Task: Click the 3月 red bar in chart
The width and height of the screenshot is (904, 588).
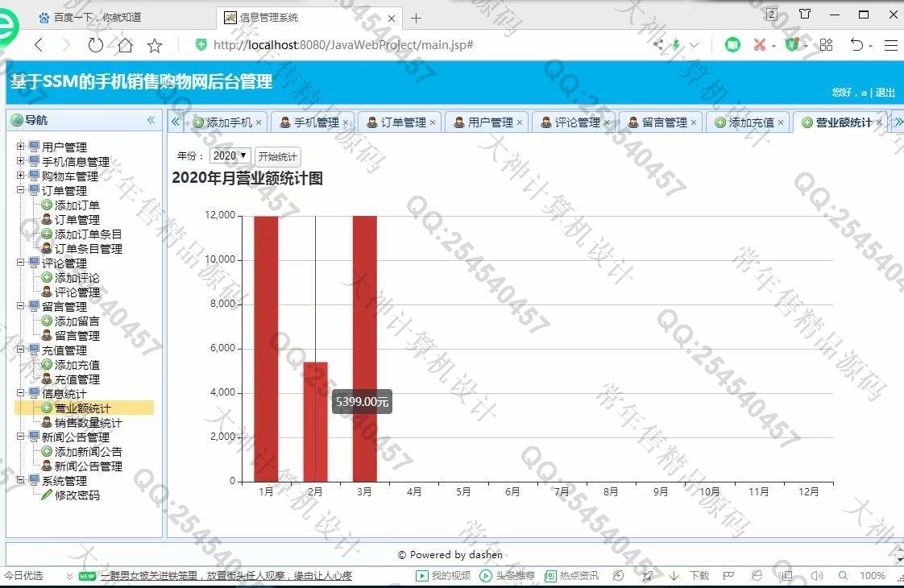Action: point(364,349)
